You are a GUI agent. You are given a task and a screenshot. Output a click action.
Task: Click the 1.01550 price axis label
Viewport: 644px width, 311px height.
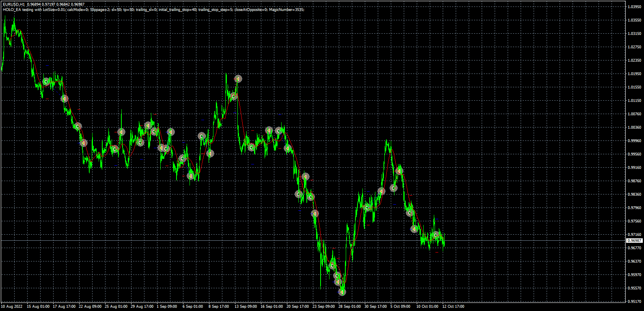634,87
